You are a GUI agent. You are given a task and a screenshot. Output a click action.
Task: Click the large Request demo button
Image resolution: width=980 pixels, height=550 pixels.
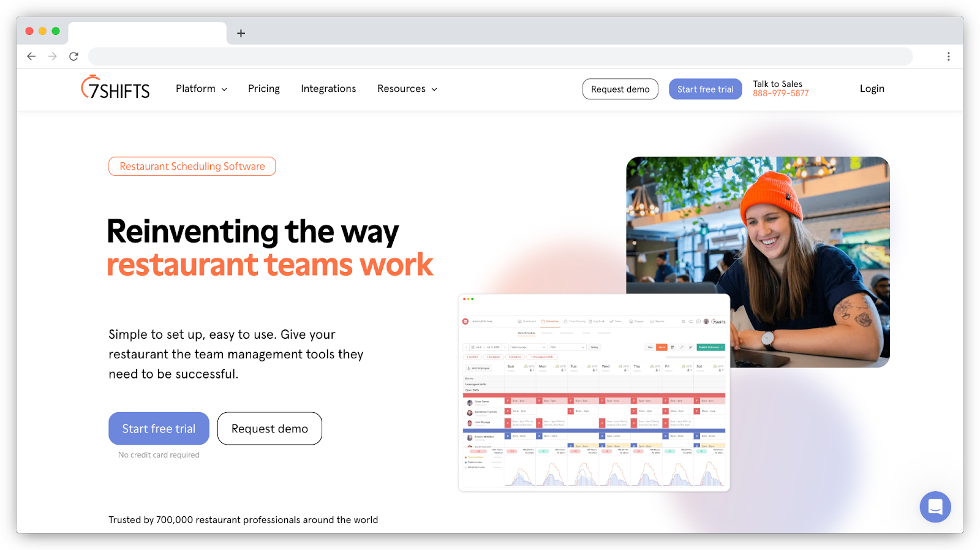tap(269, 429)
